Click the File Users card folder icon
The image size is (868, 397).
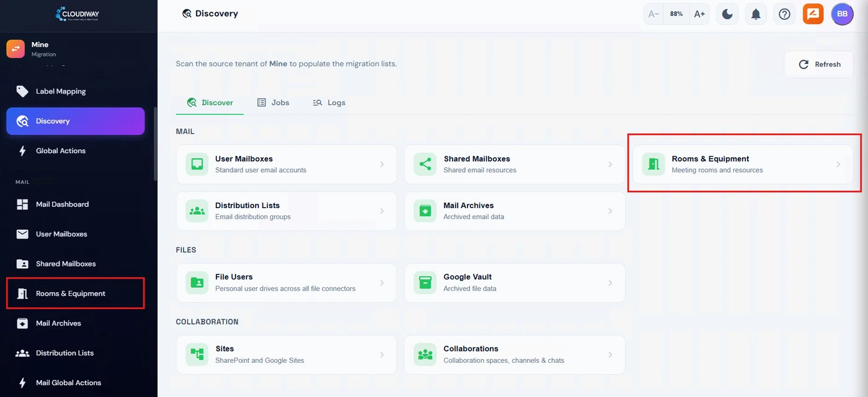pos(197,282)
